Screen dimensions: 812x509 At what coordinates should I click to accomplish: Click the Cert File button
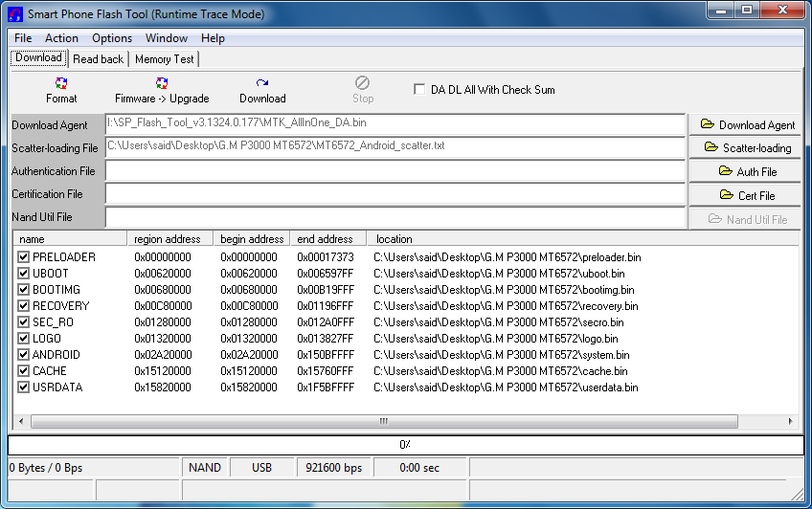tap(745, 195)
